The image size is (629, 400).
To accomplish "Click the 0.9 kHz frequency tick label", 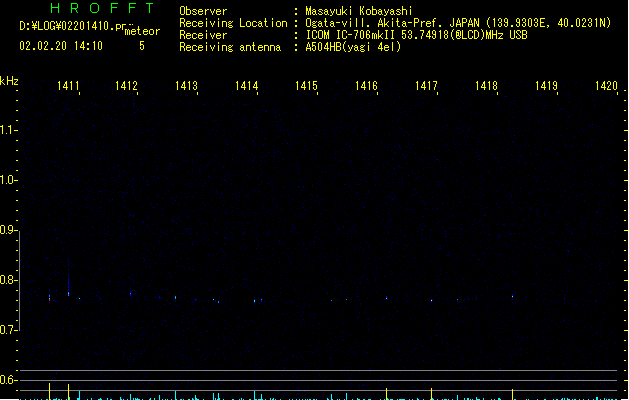I will [8, 230].
